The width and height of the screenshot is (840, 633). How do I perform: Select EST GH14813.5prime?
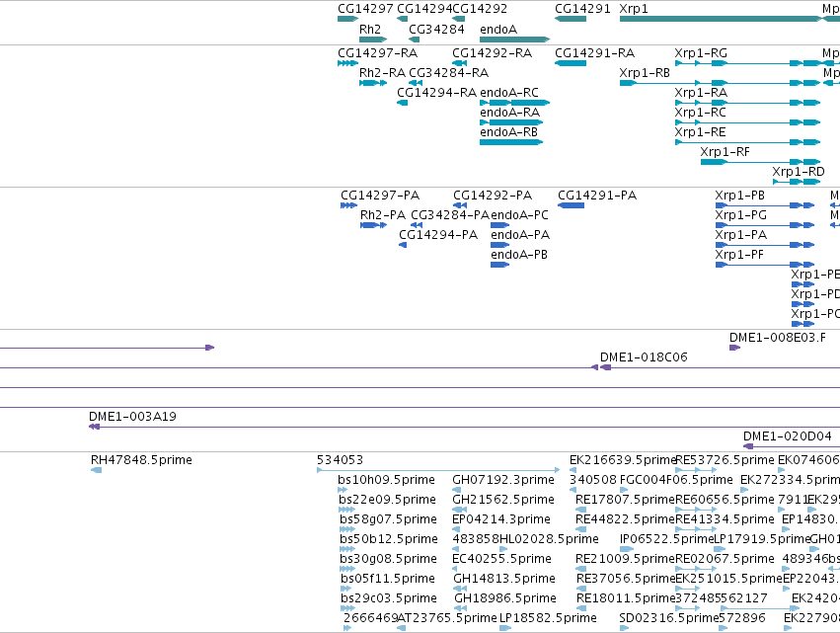[460, 589]
